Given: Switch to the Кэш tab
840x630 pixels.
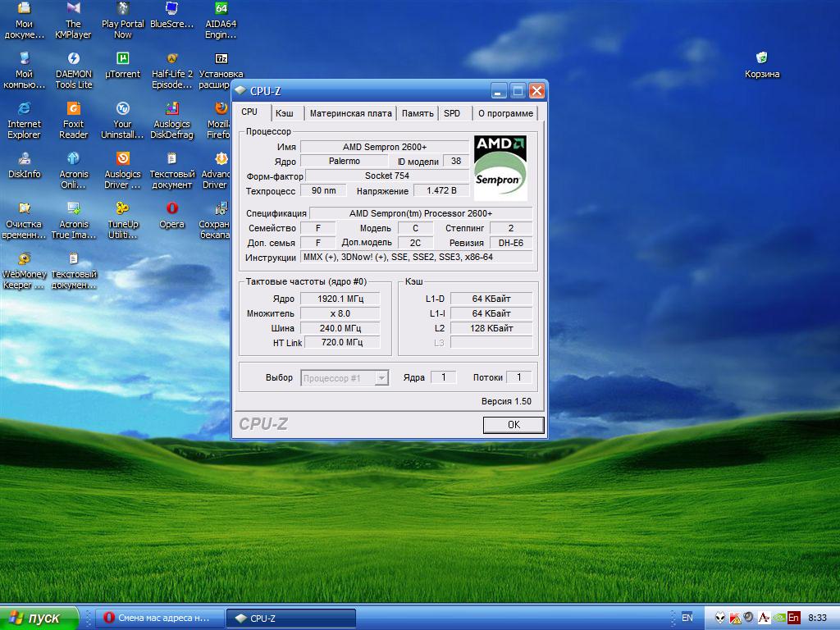Looking at the screenshot, I should 285,113.
